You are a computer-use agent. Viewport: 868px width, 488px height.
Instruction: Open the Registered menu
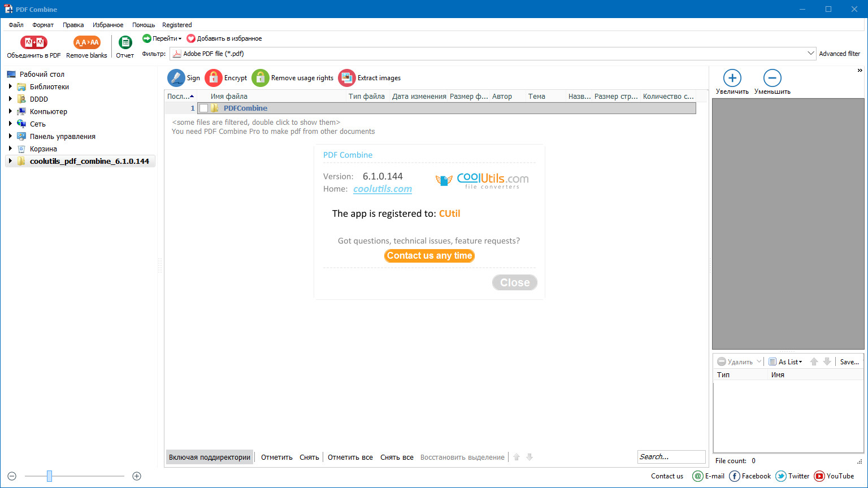[177, 25]
